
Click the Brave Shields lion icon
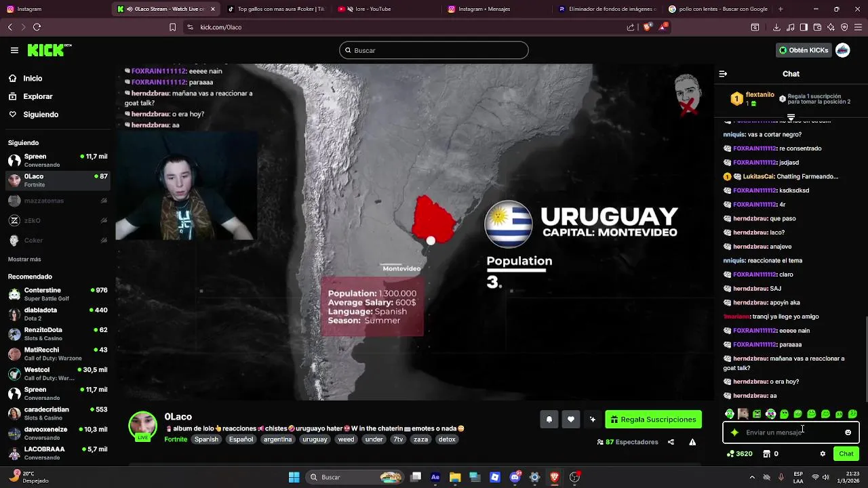pos(647,27)
